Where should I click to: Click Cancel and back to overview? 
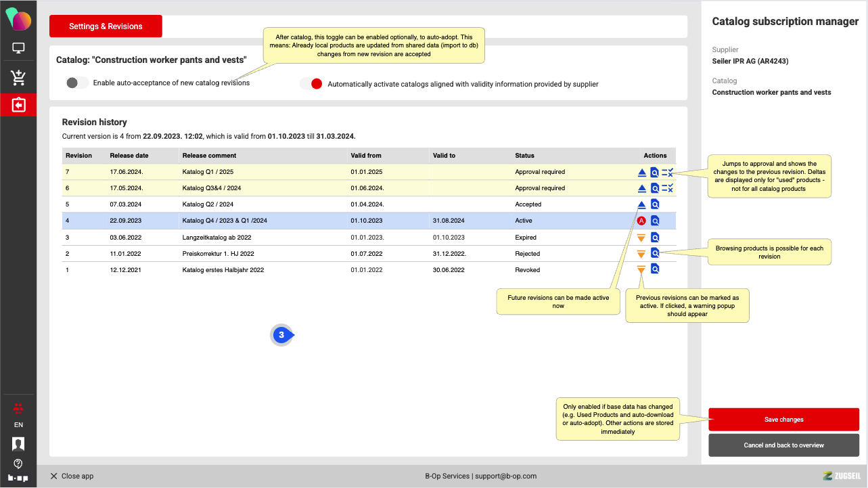[x=783, y=445]
